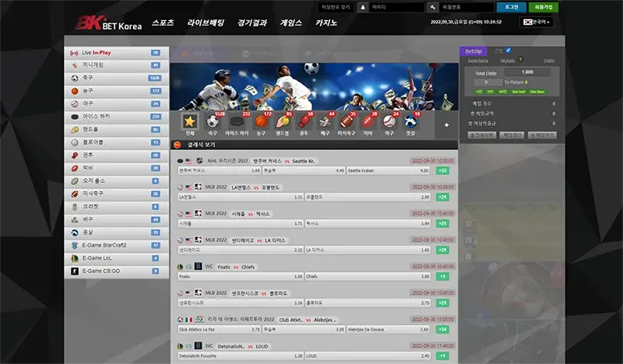The height and width of the screenshot is (364, 623).
Task: Expand +21 markets for San Diego vs LA Dodgers match
Action: [x=442, y=250]
